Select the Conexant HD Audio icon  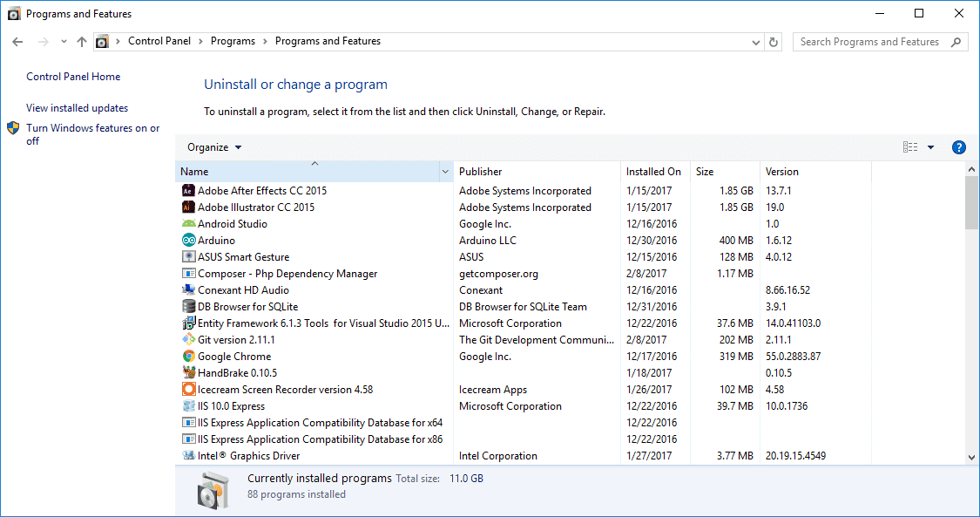(x=188, y=290)
